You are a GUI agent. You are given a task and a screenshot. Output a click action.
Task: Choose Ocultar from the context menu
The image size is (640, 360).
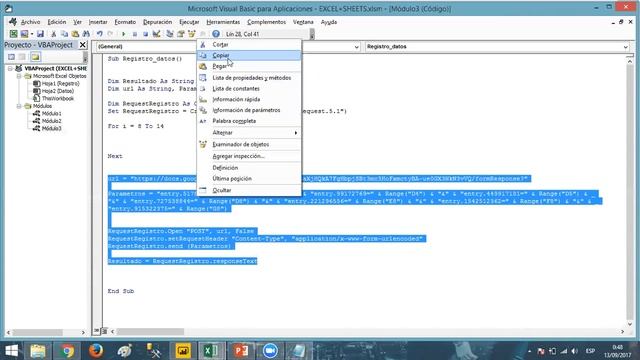tap(249, 190)
